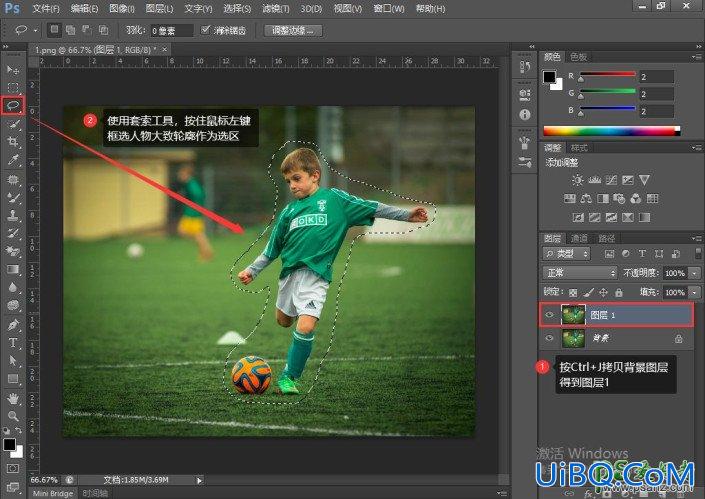Select the Lasso tool in toolbox
Screen dimensions: 705x499
pyautogui.click(x=13, y=105)
